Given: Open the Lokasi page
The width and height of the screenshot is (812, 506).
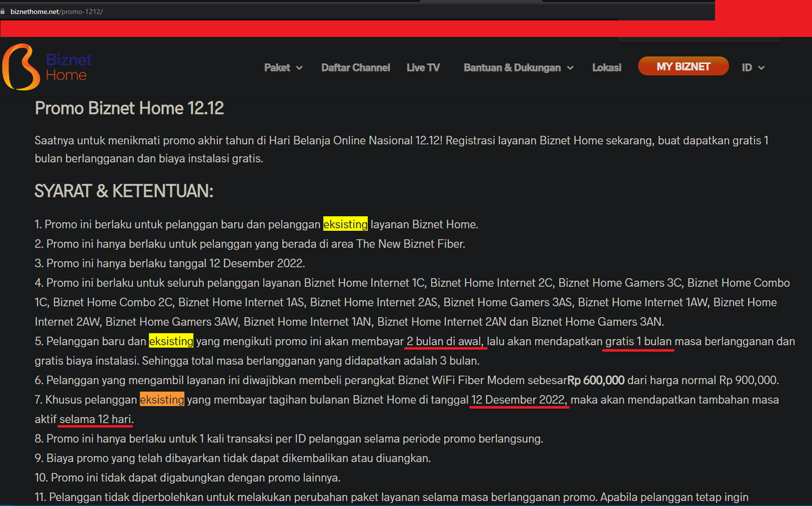Looking at the screenshot, I should pos(606,67).
